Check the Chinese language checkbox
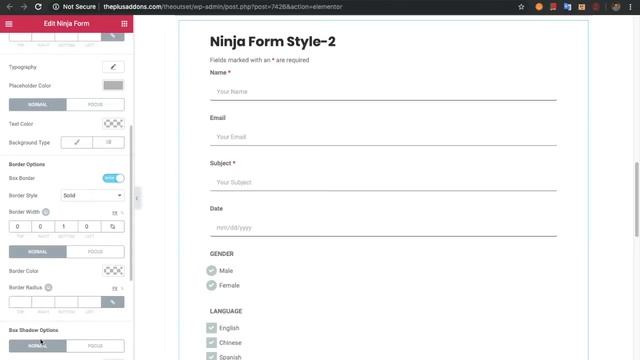This screenshot has height=360, width=640. point(211,342)
